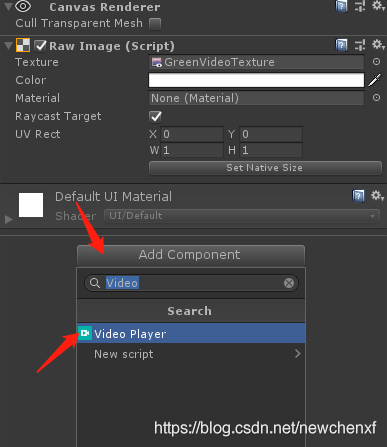Click the Video search input field

point(191,283)
